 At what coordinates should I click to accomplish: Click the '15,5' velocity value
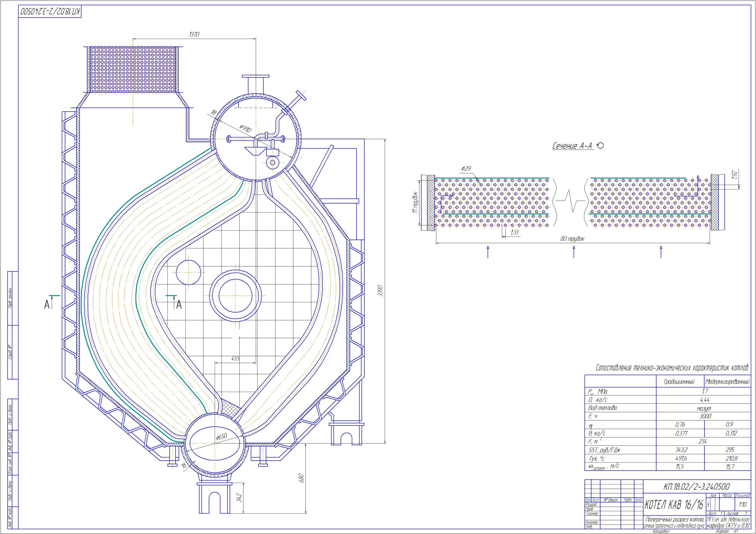[x=680, y=466]
